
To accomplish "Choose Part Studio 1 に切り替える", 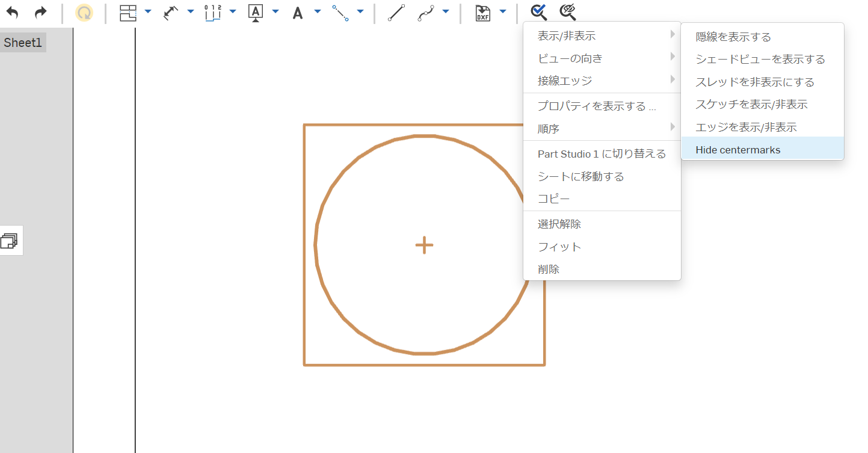I will click(x=602, y=154).
